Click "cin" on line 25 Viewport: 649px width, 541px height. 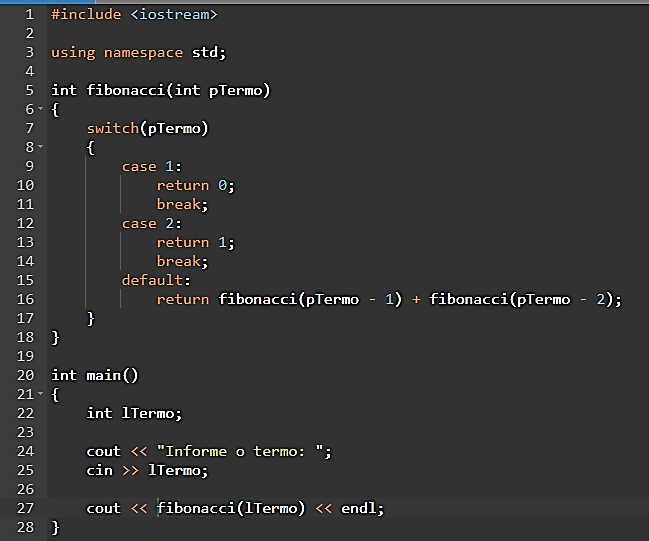tap(99, 471)
